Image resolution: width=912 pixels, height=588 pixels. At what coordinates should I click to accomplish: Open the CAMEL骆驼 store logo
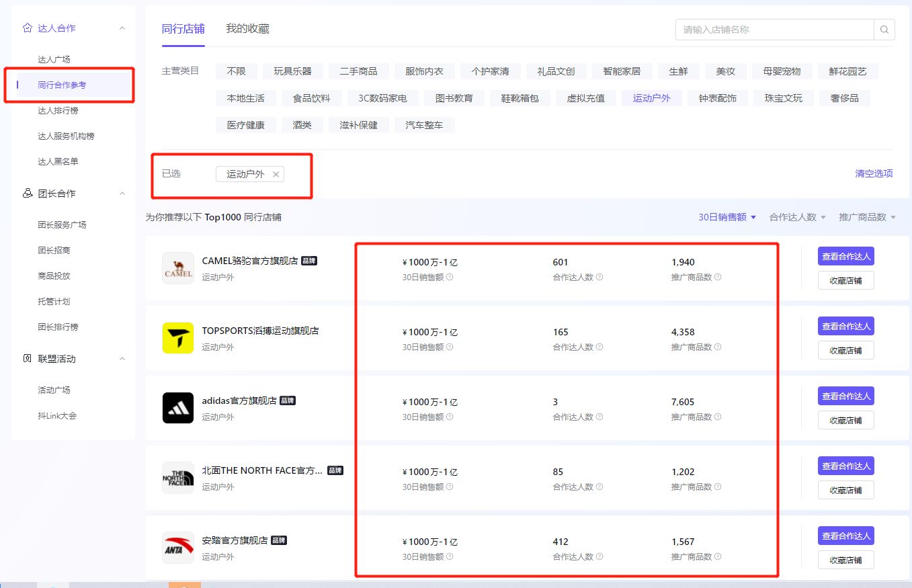pos(178,268)
